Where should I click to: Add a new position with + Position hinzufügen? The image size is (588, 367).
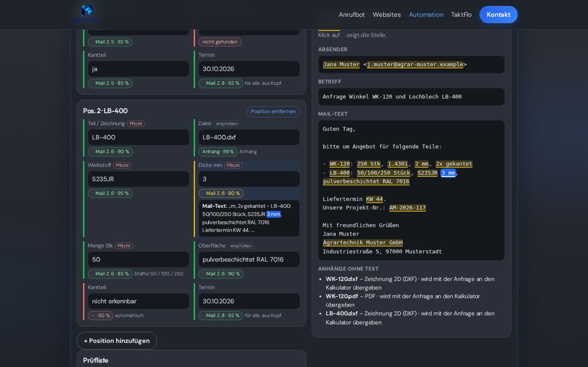point(117,341)
